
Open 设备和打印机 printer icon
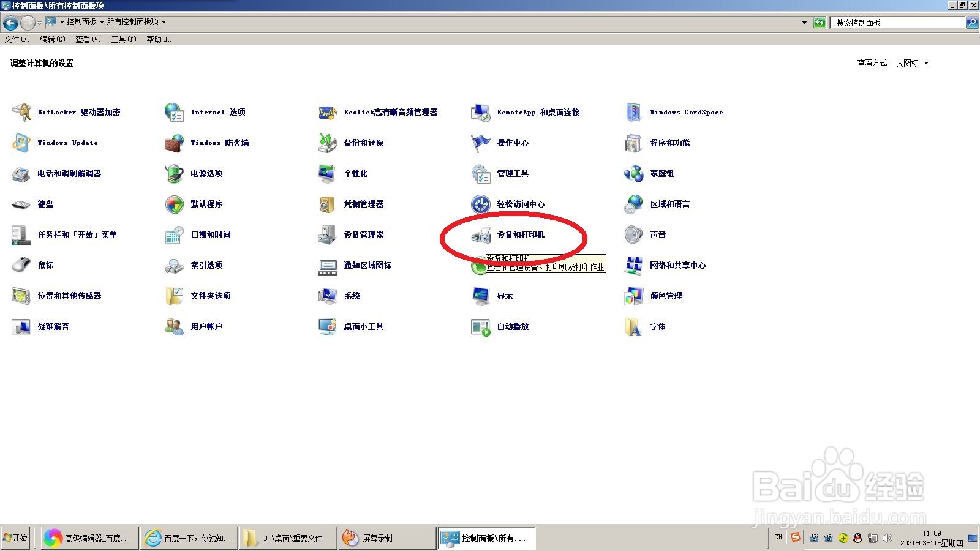coord(481,234)
